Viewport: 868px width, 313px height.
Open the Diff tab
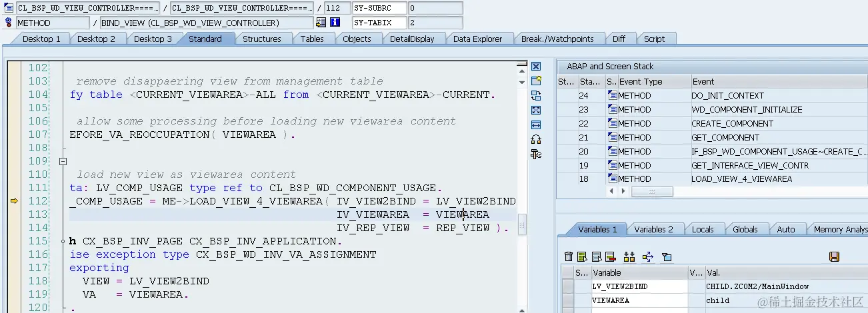click(x=619, y=39)
